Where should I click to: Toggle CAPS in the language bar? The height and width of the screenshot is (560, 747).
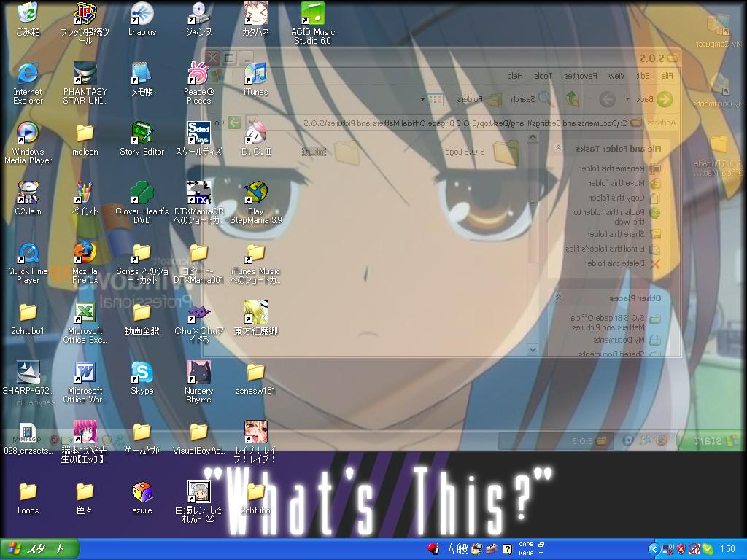pyautogui.click(x=527, y=545)
